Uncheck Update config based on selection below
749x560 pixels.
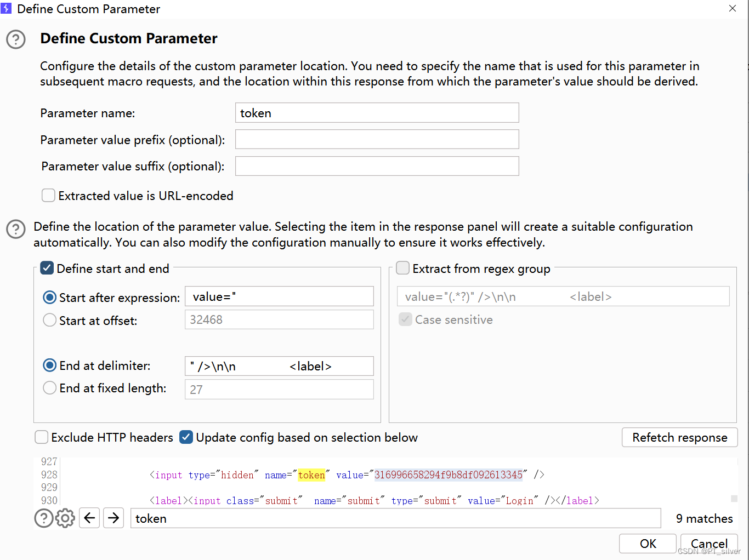point(186,437)
